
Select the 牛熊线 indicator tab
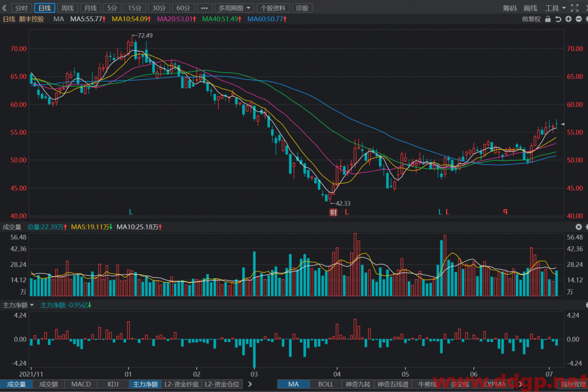tap(427, 384)
